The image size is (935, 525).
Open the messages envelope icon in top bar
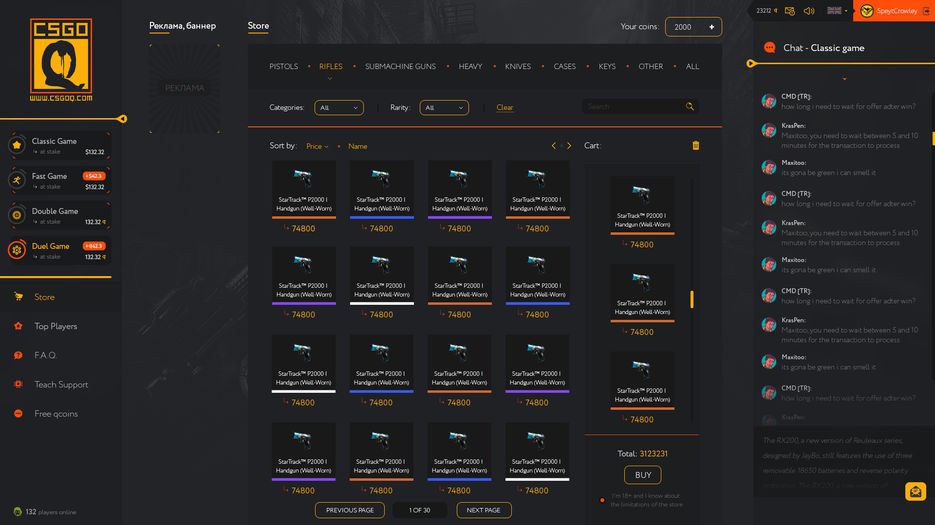coord(790,11)
